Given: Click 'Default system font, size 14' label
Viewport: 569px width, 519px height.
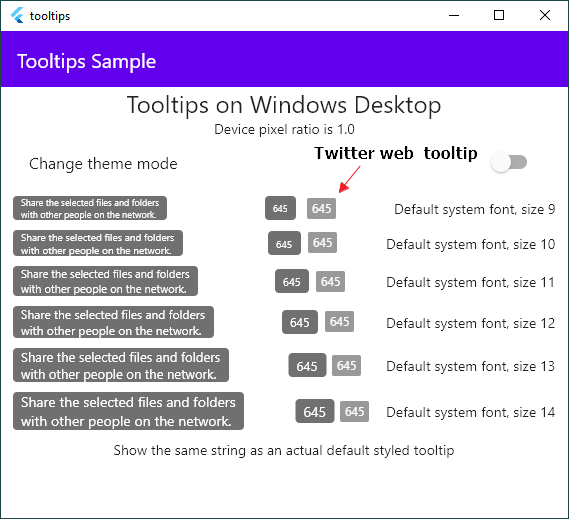Looking at the screenshot, I should [471, 412].
